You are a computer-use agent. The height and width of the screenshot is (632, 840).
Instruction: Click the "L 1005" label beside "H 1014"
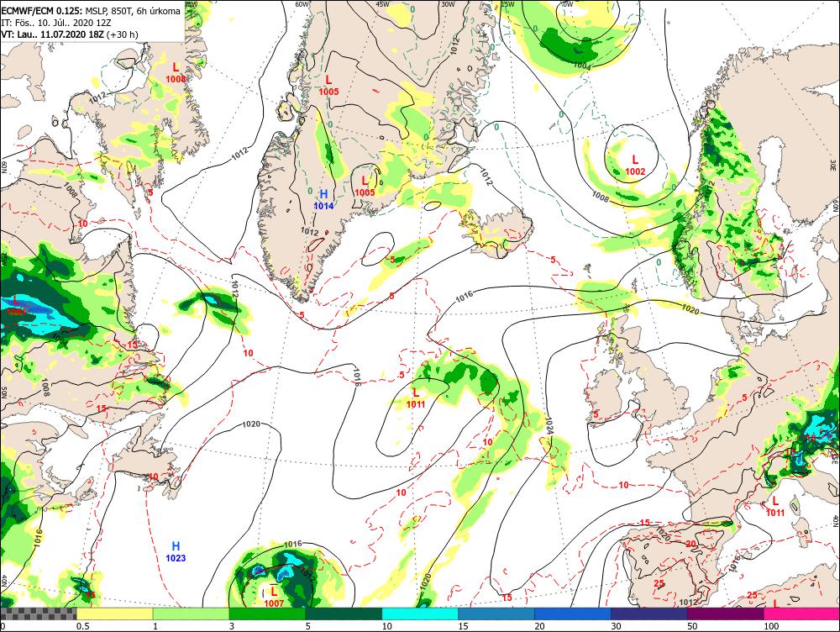pos(365,186)
